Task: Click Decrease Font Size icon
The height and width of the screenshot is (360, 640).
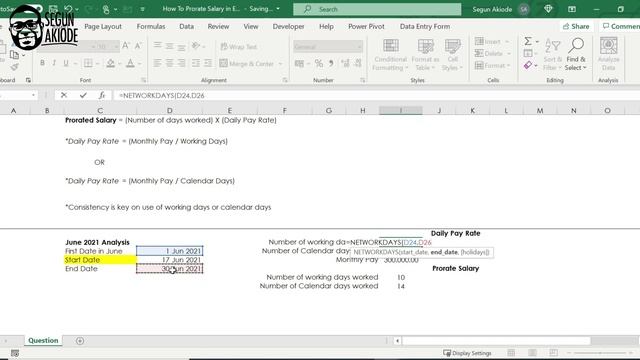Action: click(x=138, y=46)
